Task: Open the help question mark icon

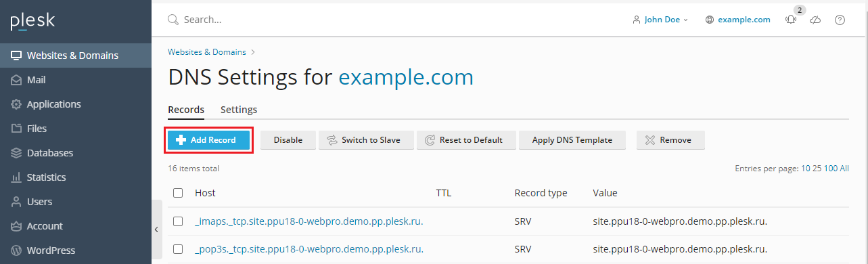Action: click(840, 20)
